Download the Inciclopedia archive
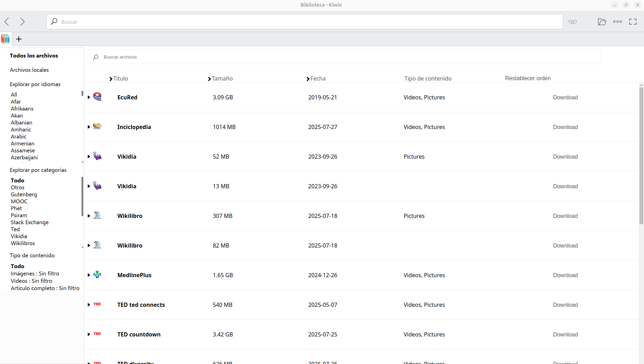This screenshot has height=364, width=644. pyautogui.click(x=565, y=127)
